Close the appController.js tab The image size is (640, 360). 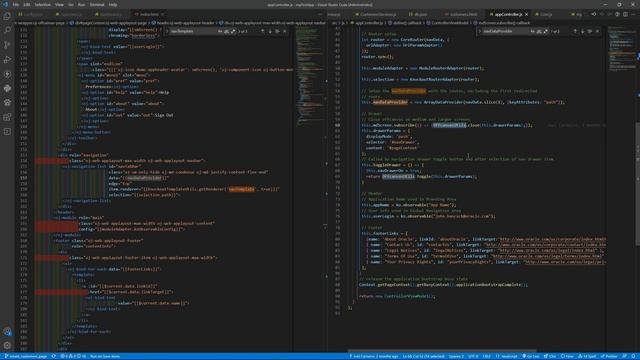(527, 14)
